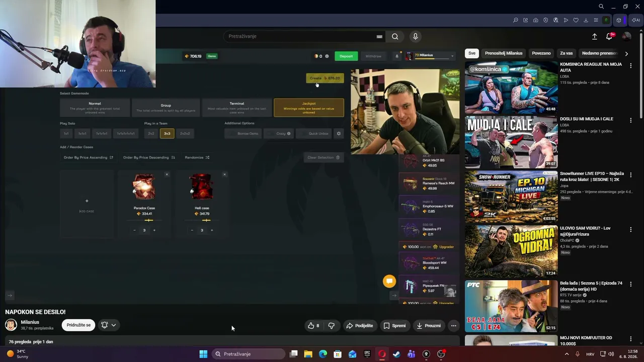Select the Prenositelj Milanius filter chip
This screenshot has width=644, height=362.
click(504, 53)
